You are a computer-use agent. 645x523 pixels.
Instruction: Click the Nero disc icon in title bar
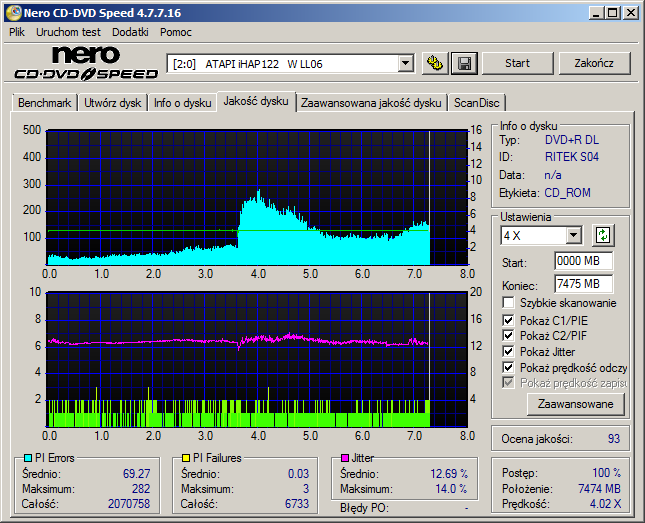[x=13, y=13]
